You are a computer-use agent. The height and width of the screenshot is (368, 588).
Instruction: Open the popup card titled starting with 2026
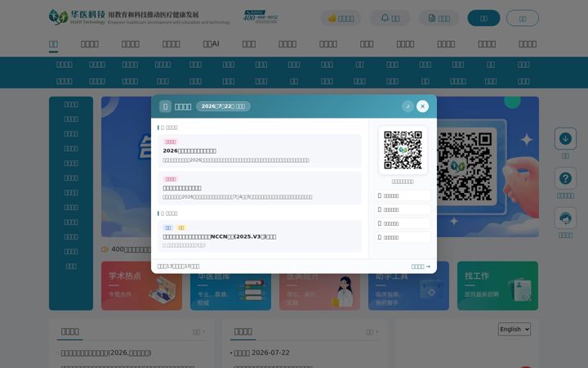click(x=260, y=151)
